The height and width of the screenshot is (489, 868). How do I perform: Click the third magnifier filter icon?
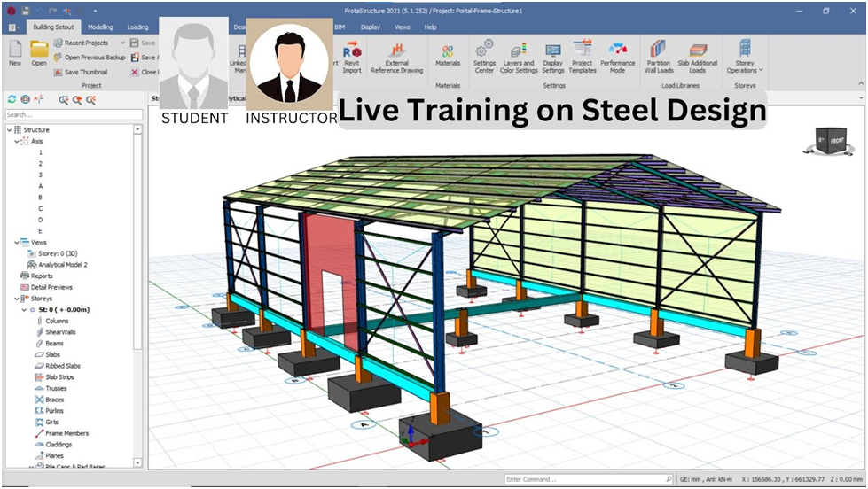point(90,100)
